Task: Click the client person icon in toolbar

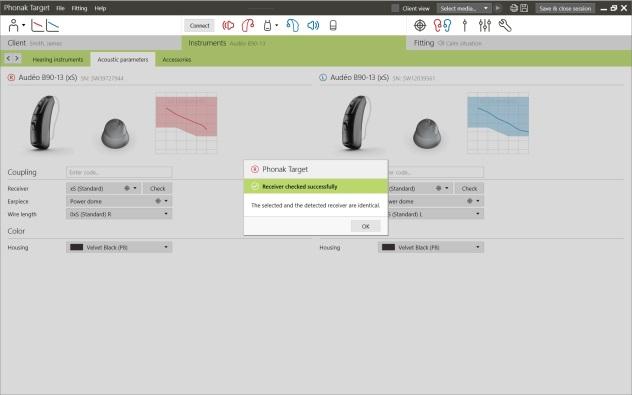Action: coord(14,25)
